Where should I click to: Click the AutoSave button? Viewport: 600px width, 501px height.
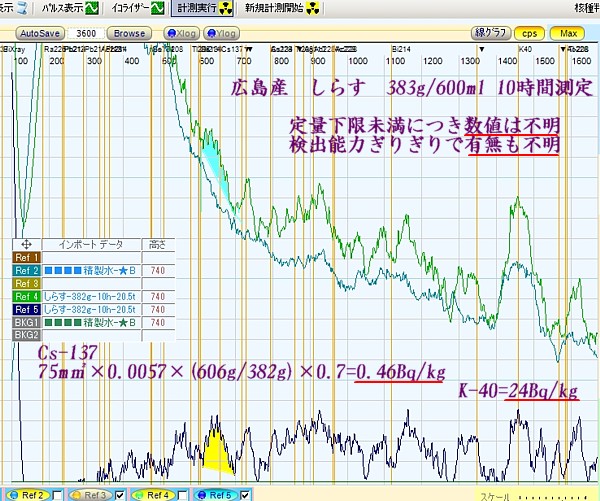pos(40,33)
